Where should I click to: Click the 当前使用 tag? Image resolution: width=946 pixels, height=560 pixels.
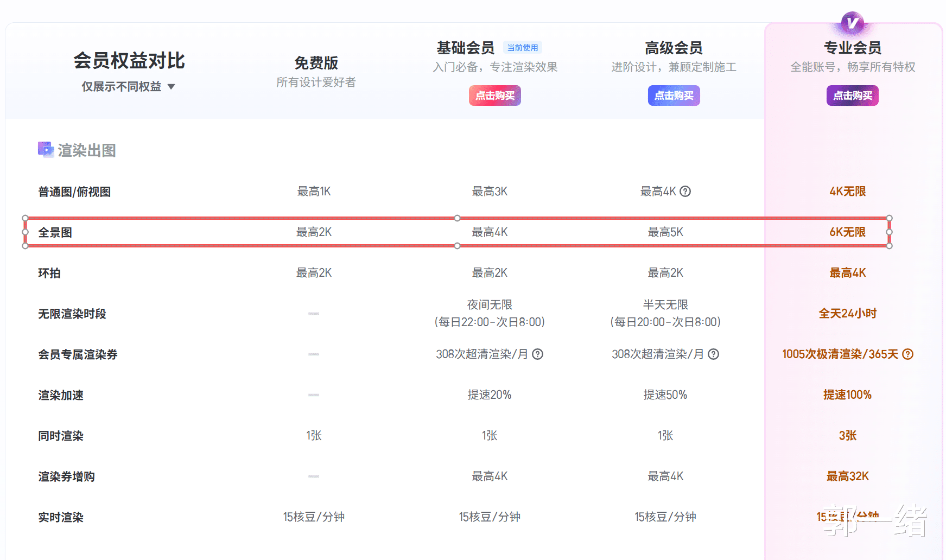(523, 48)
